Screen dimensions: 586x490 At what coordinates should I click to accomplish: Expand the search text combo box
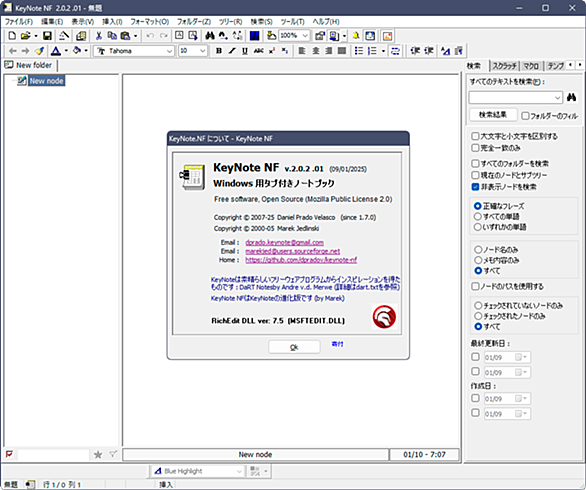coord(558,98)
